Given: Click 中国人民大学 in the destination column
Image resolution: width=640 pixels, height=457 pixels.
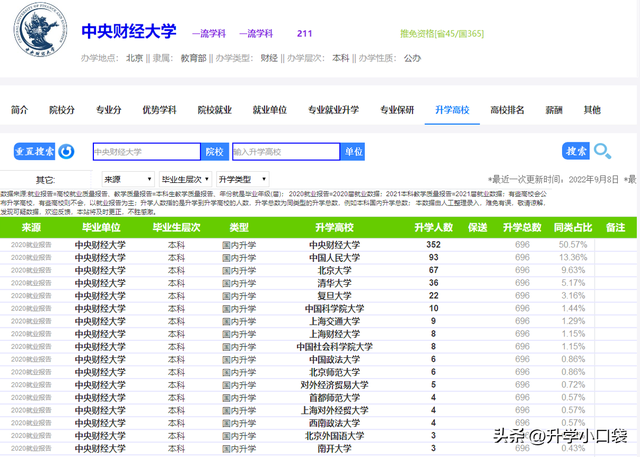Looking at the screenshot, I should (x=334, y=257).
